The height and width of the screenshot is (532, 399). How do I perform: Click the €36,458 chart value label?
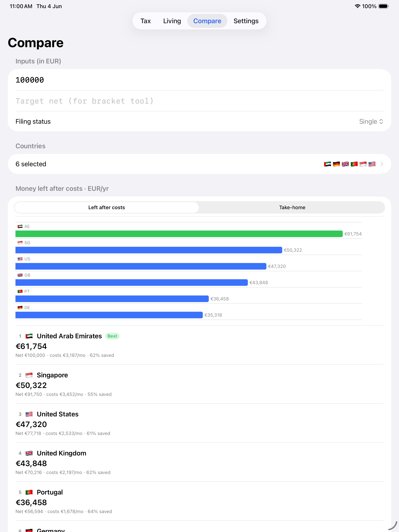tap(220, 299)
